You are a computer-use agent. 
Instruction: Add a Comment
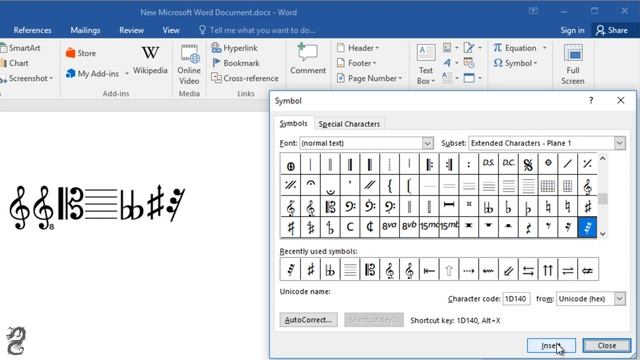click(x=308, y=59)
